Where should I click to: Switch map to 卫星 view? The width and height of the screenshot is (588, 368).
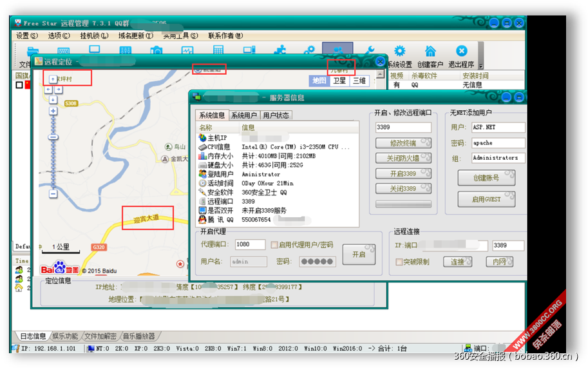[339, 81]
